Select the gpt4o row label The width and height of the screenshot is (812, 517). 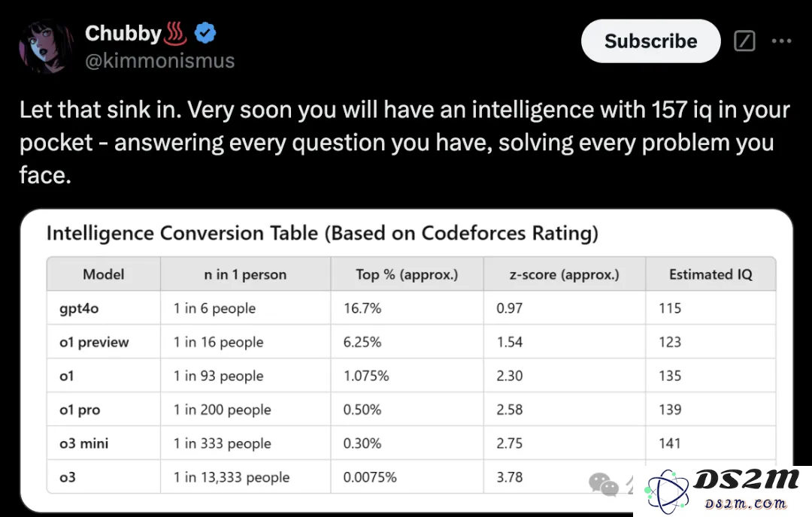tap(79, 309)
